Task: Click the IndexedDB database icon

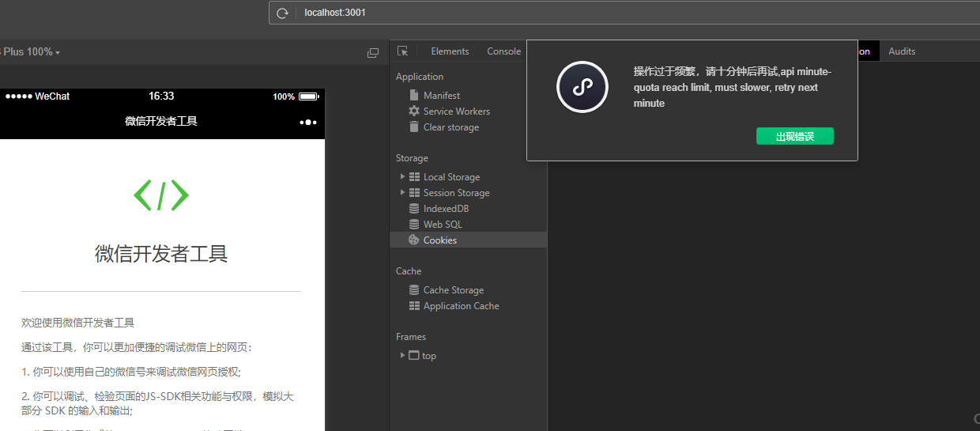Action: [x=414, y=209]
